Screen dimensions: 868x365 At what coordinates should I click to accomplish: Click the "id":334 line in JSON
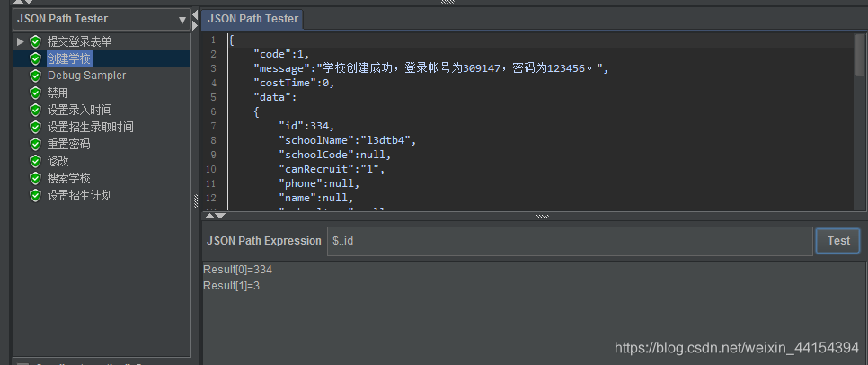tap(306, 126)
